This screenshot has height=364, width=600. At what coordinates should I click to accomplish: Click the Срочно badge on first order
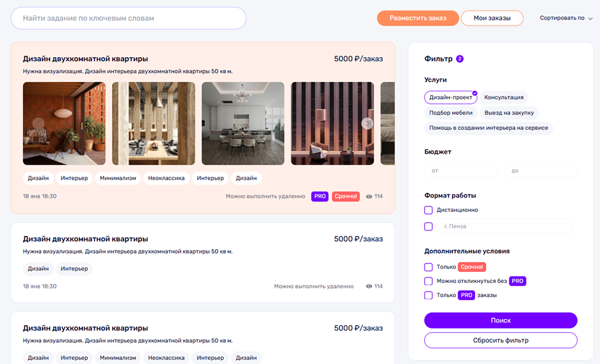(x=346, y=196)
